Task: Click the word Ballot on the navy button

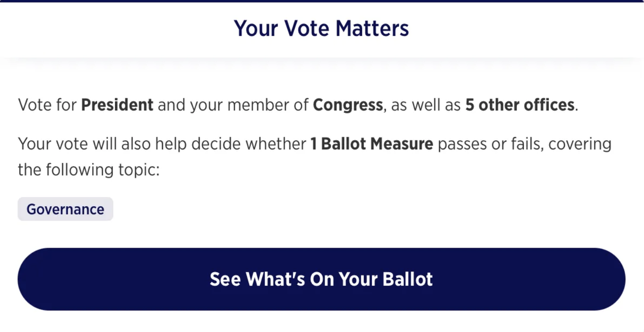Action: [408, 279]
